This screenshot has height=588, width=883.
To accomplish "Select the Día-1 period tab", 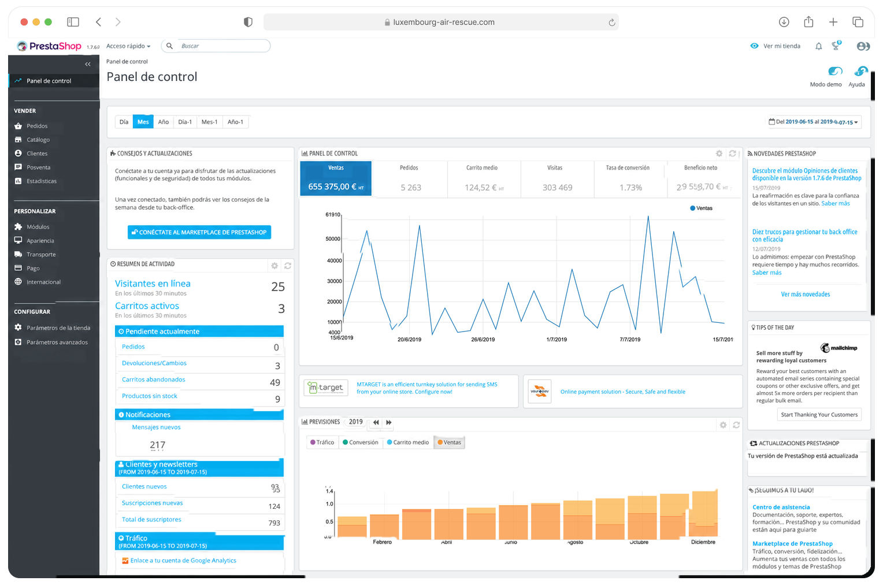I will (185, 122).
